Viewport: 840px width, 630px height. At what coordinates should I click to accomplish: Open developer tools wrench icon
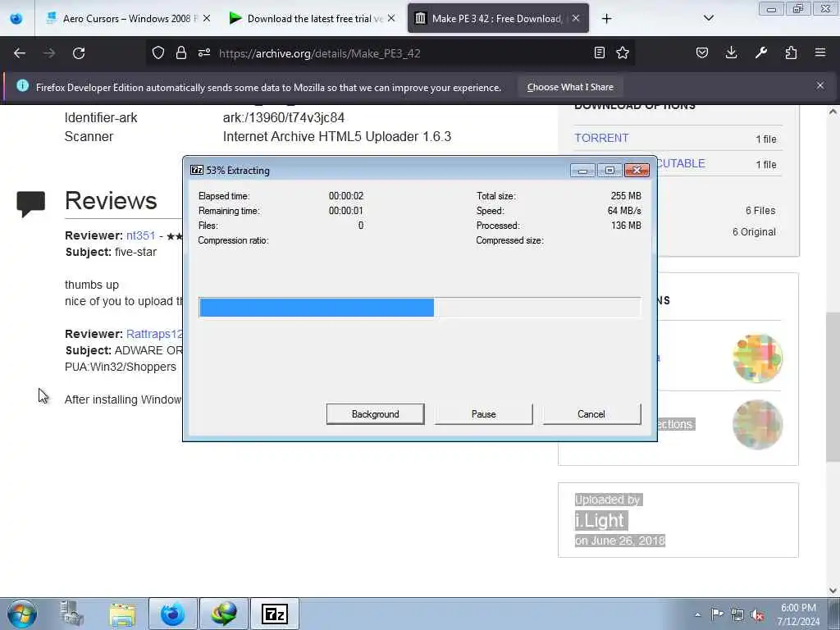(761, 52)
